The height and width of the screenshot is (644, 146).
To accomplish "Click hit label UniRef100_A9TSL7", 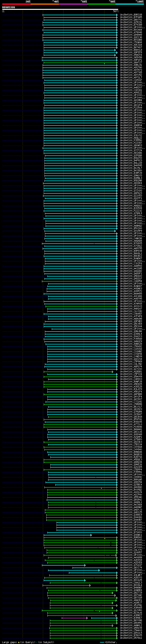I will tap(131, 77).
